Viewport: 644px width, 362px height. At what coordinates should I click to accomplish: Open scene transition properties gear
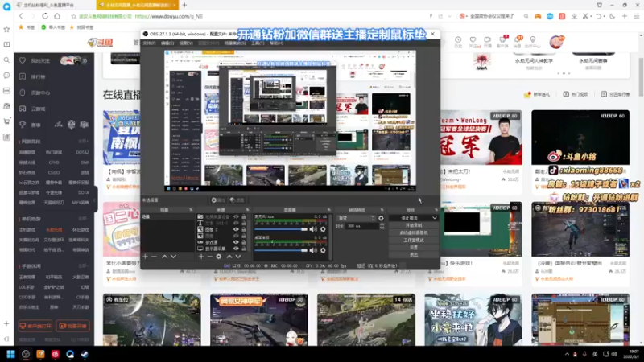[381, 218]
